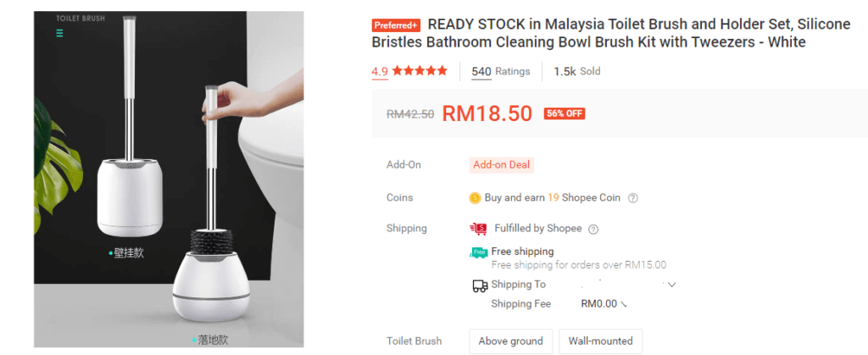Expand the Shipping To location dropdown
The height and width of the screenshot is (355, 868).
[x=672, y=285]
